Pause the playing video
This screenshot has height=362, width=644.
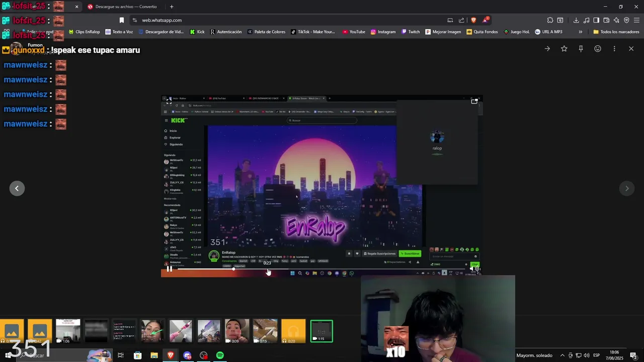click(170, 269)
